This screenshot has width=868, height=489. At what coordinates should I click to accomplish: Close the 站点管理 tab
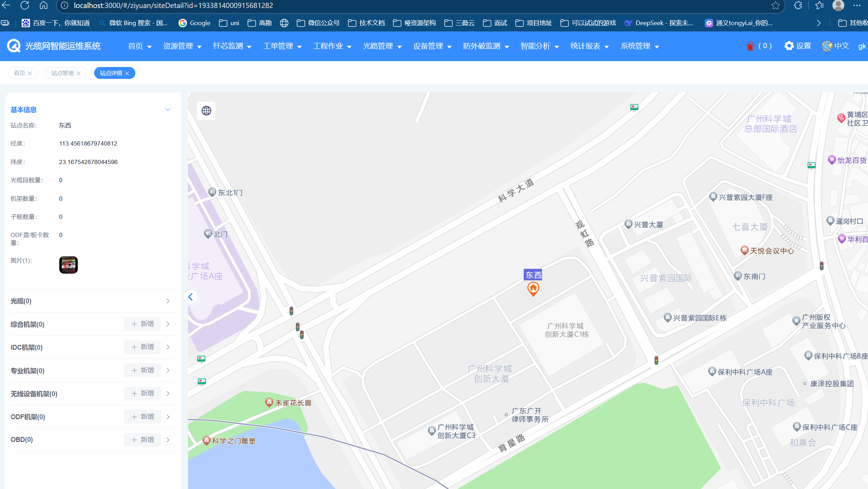pyautogui.click(x=79, y=73)
